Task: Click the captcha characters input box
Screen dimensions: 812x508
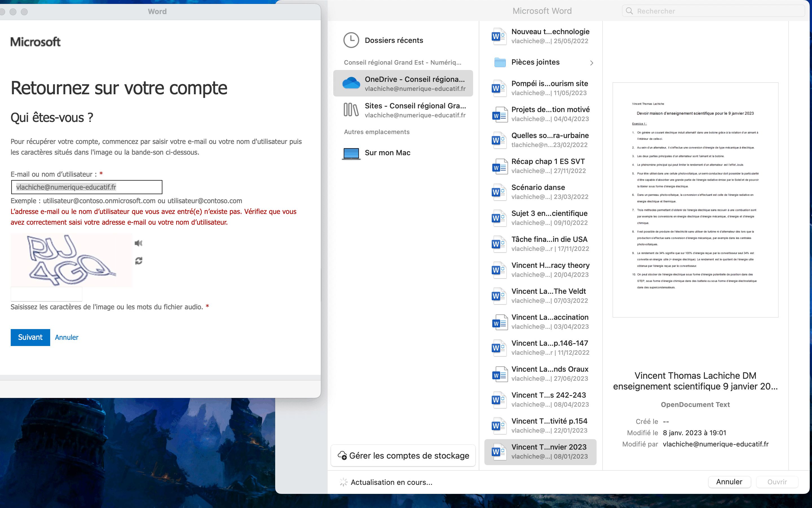Action: (x=46, y=294)
